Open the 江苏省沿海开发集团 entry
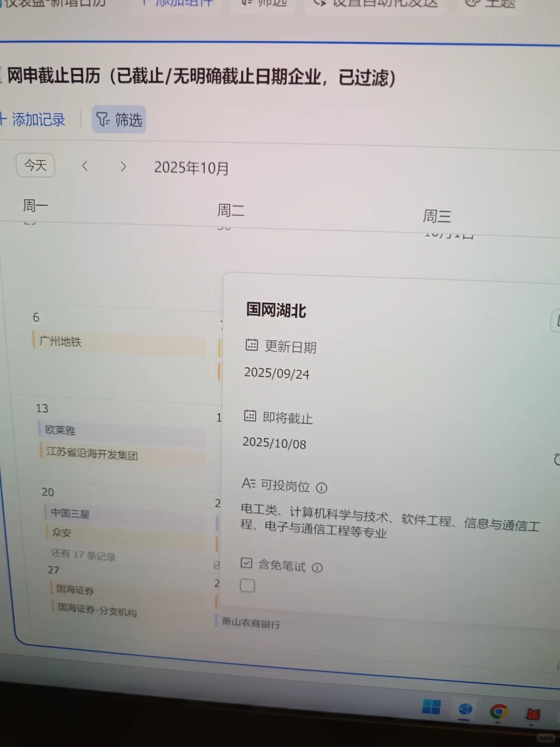560x747 pixels. click(x=123, y=454)
